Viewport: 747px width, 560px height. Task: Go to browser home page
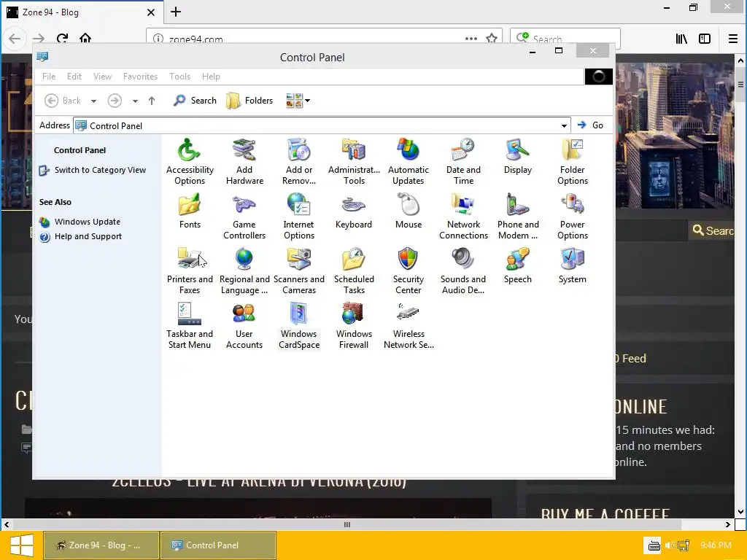[x=85, y=39]
